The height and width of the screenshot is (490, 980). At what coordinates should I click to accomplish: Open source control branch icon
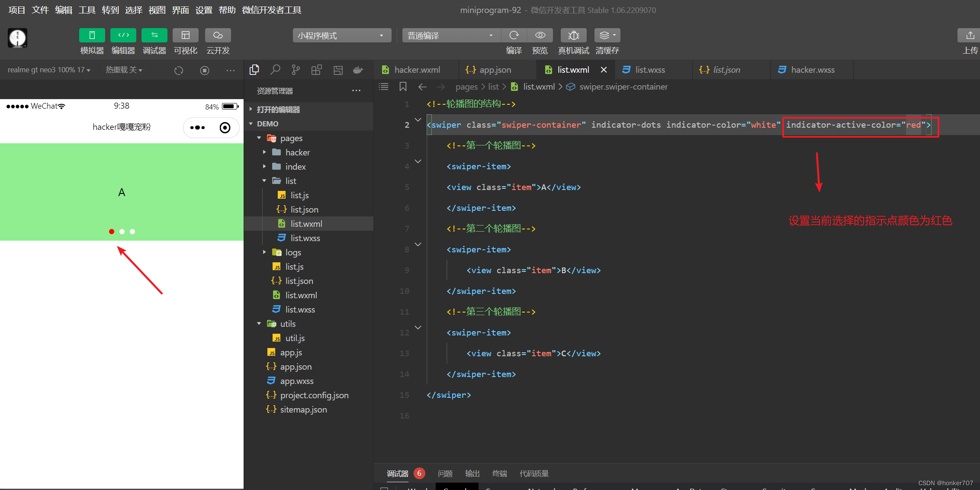click(296, 70)
